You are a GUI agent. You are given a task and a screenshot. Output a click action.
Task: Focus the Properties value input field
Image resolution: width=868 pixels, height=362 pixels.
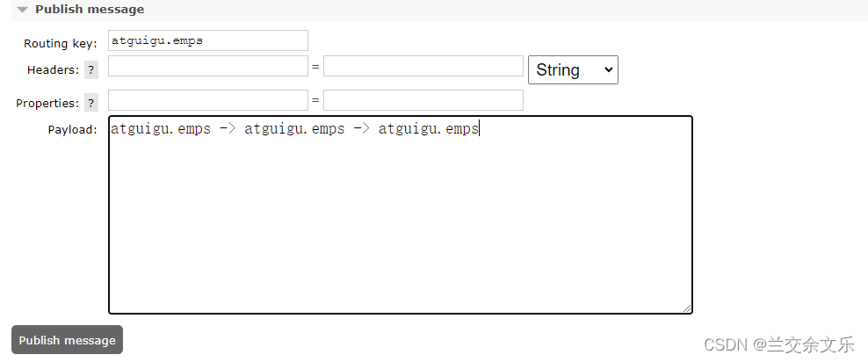point(423,100)
